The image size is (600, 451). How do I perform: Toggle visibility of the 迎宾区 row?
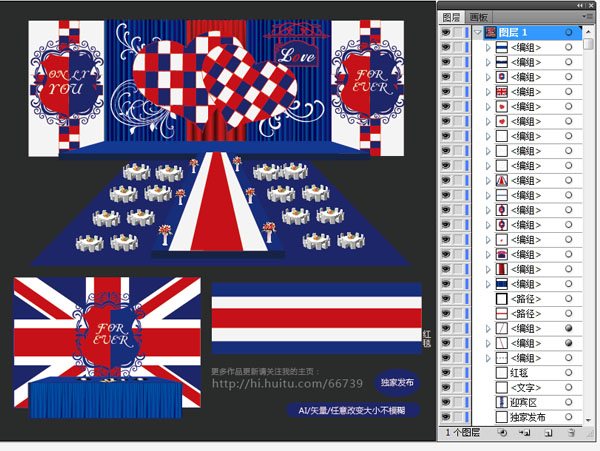click(x=446, y=402)
